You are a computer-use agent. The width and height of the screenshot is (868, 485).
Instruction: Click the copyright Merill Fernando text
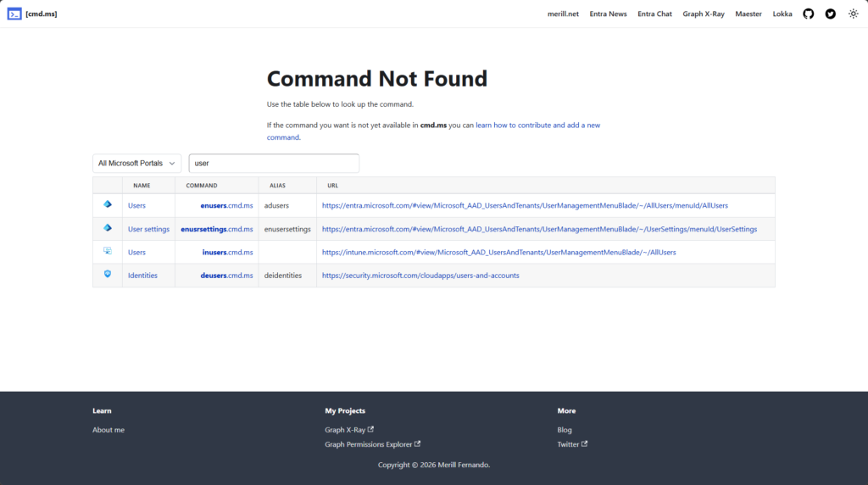[x=434, y=465]
